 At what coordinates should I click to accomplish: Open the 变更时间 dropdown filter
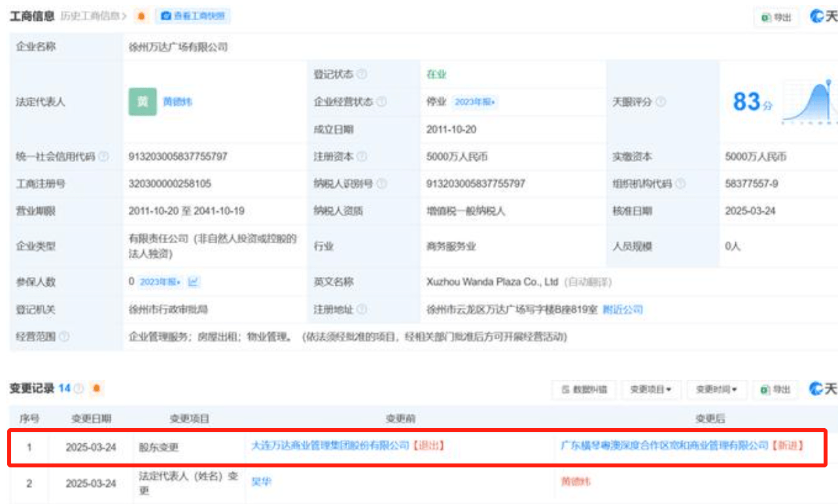coord(716,390)
